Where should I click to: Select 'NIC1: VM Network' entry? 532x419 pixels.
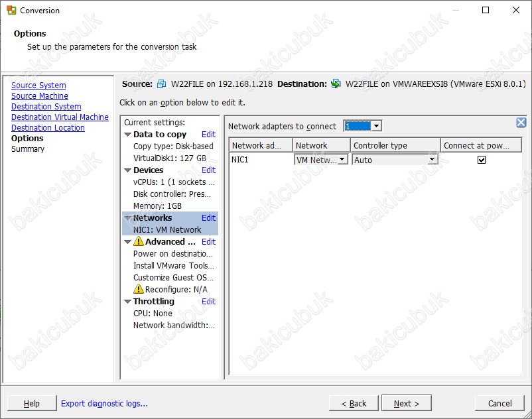tap(167, 229)
